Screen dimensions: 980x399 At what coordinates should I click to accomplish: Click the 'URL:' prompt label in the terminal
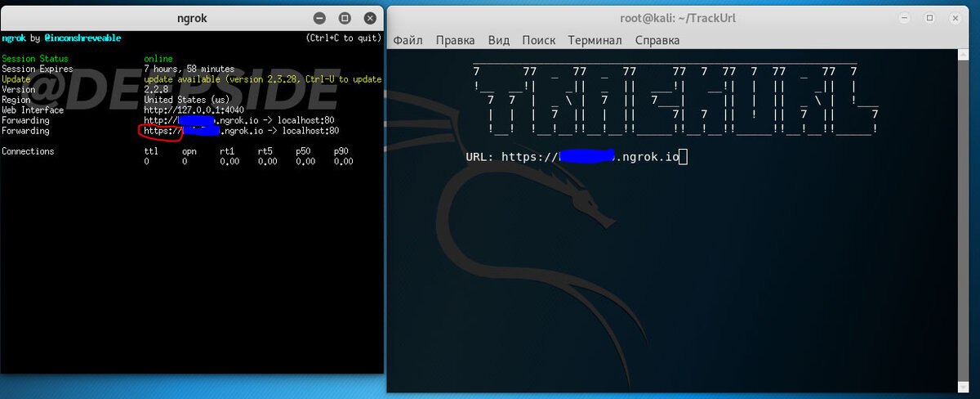tap(479, 156)
